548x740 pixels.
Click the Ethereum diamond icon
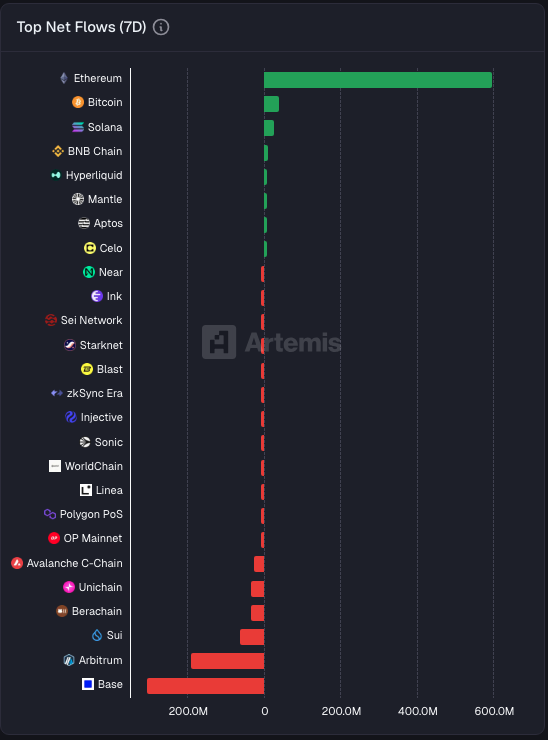coord(64,78)
